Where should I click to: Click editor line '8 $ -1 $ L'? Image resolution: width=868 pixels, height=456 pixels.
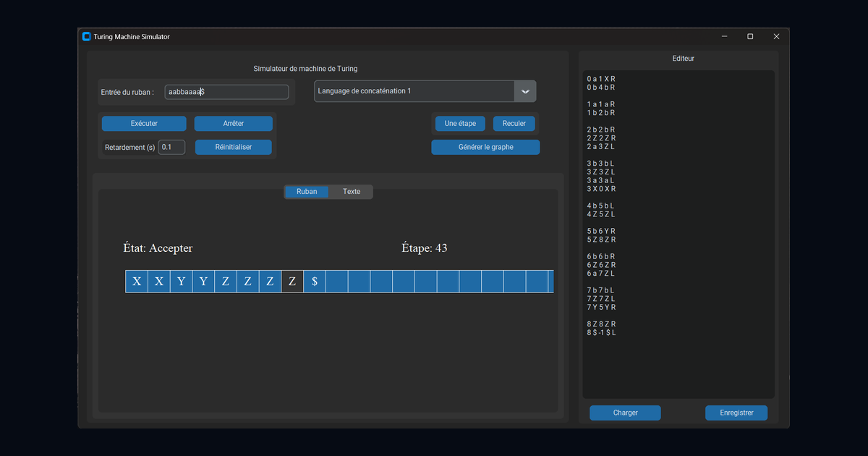pos(602,333)
